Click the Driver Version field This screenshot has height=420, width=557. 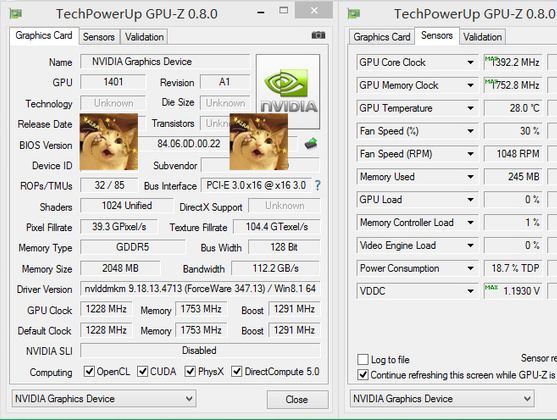[x=200, y=289]
